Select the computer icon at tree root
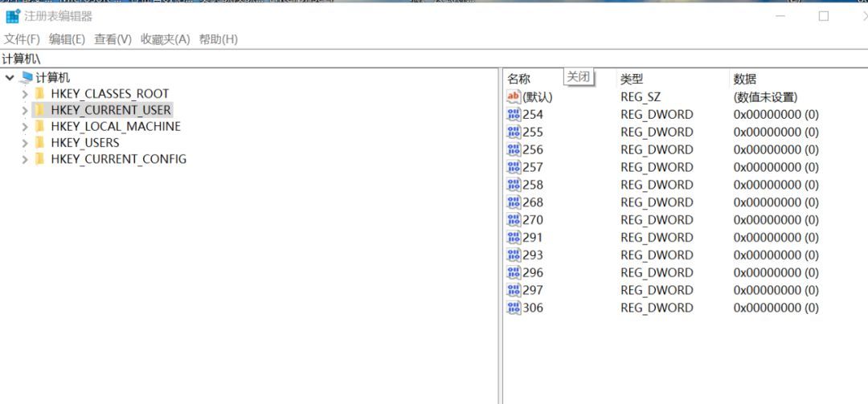 26,78
